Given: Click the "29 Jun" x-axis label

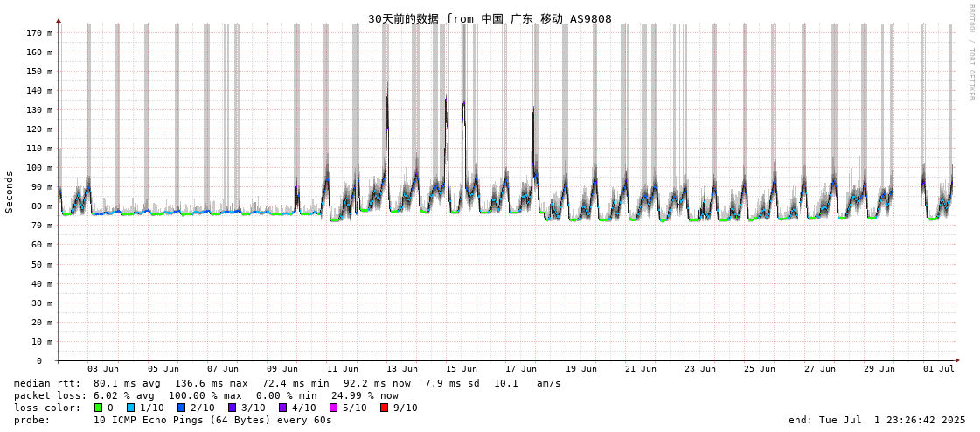Looking at the screenshot, I should click(x=879, y=369).
